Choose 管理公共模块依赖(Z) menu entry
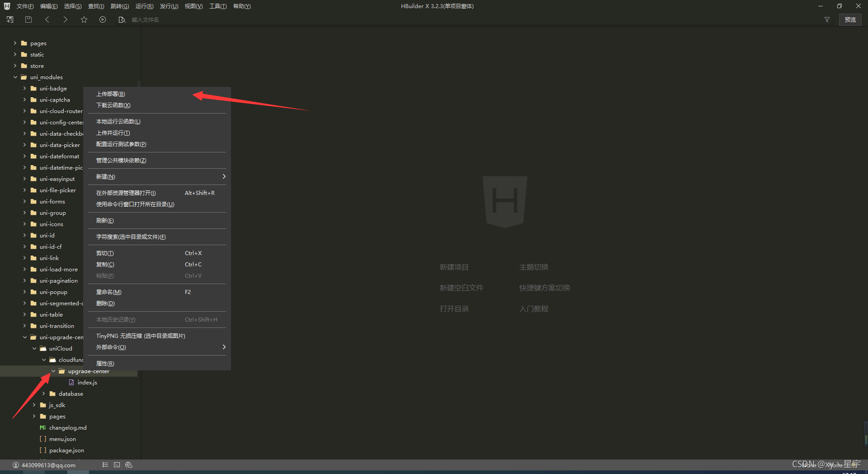Screen dimensions: 868x474 coord(157,160)
